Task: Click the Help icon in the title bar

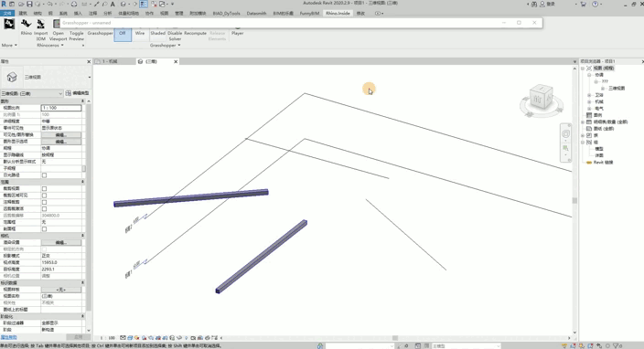Action: point(596,4)
